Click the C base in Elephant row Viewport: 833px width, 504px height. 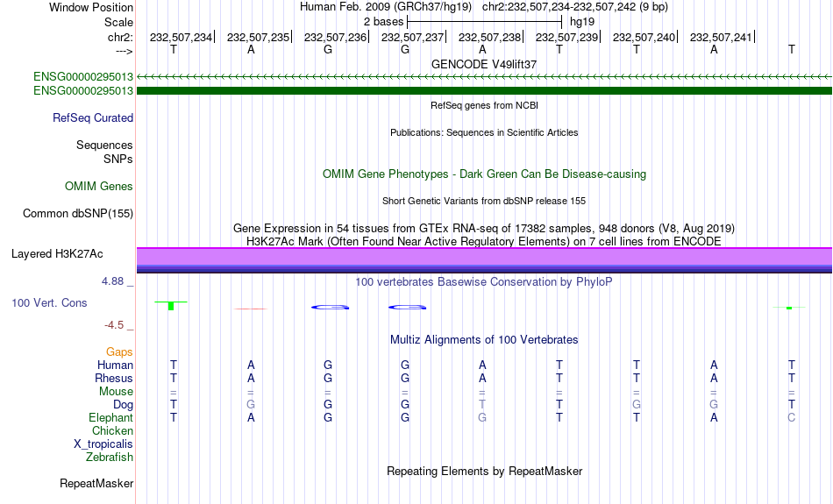[791, 418]
